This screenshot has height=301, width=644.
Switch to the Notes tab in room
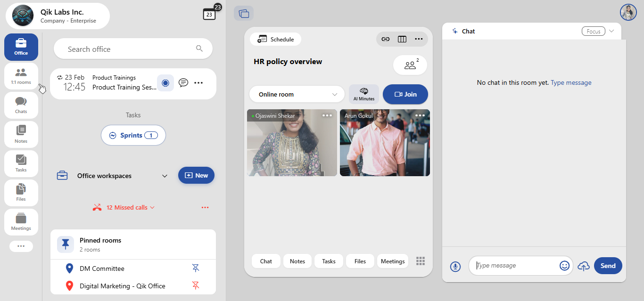[x=297, y=261]
